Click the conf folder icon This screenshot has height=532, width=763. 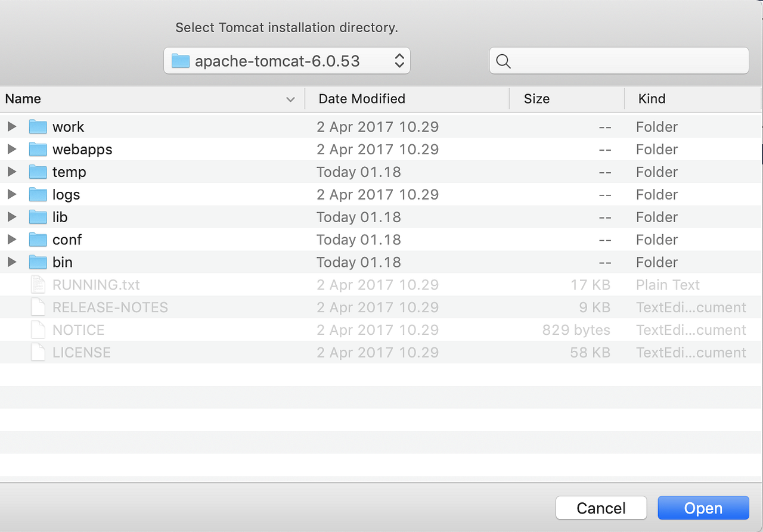[x=38, y=240]
